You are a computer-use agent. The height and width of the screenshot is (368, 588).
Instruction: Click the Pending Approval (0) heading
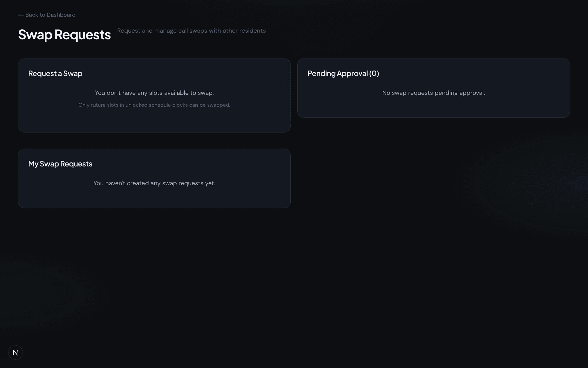coord(343,74)
